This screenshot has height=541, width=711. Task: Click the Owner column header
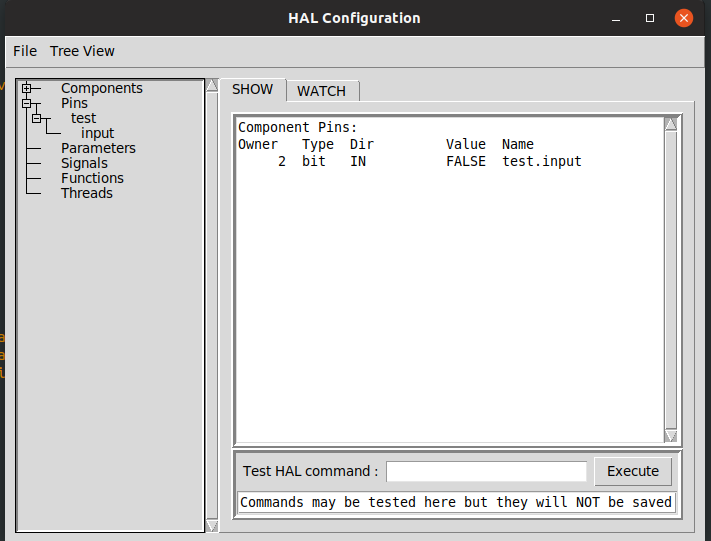[258, 144]
